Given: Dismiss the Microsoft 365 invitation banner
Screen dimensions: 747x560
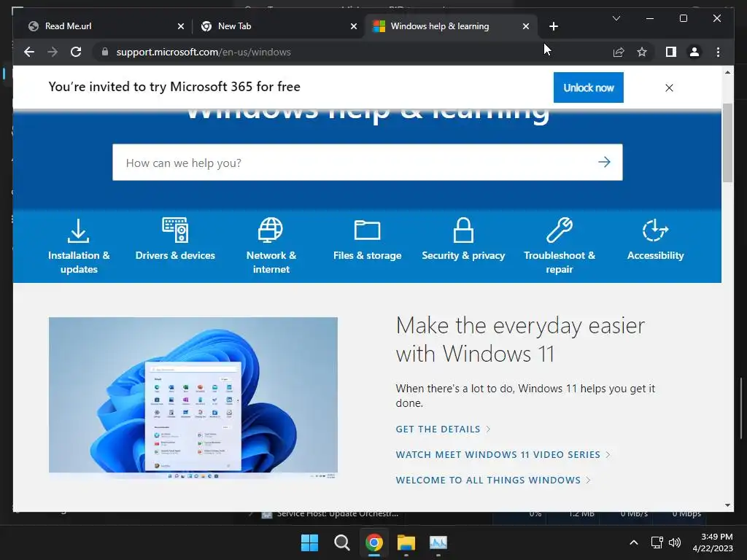Looking at the screenshot, I should (x=669, y=87).
